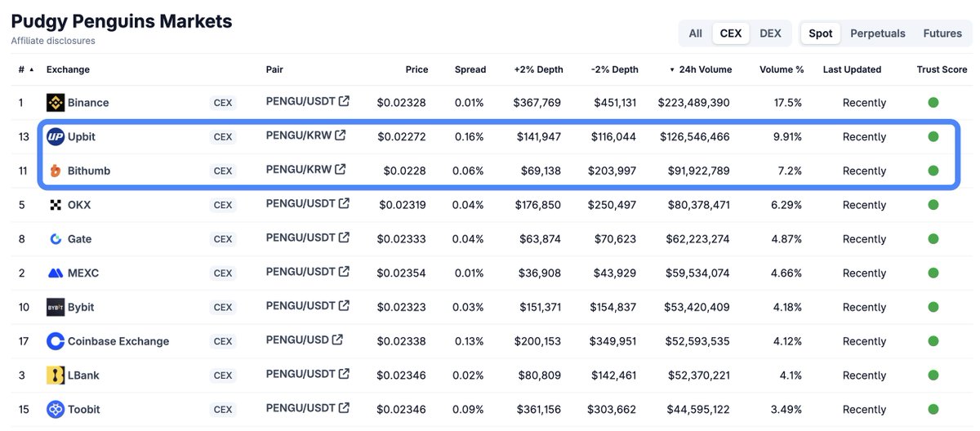Image resolution: width=980 pixels, height=431 pixels.
Task: Select the DEX exchange type filter
Action: point(770,33)
